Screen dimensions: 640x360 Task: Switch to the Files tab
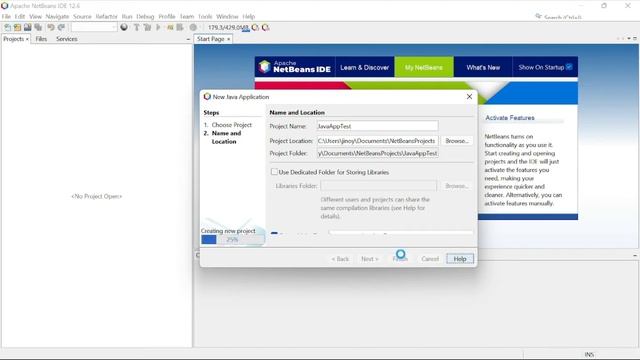tap(41, 39)
